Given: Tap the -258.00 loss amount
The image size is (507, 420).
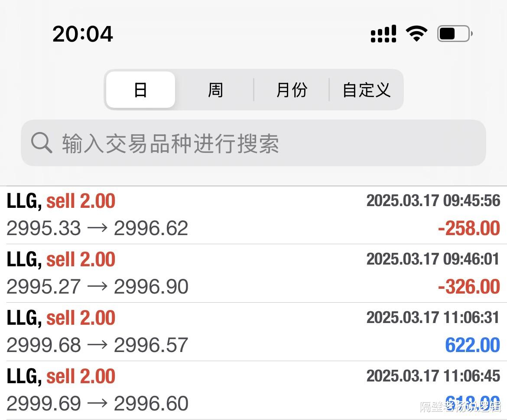Looking at the screenshot, I should click(469, 228).
